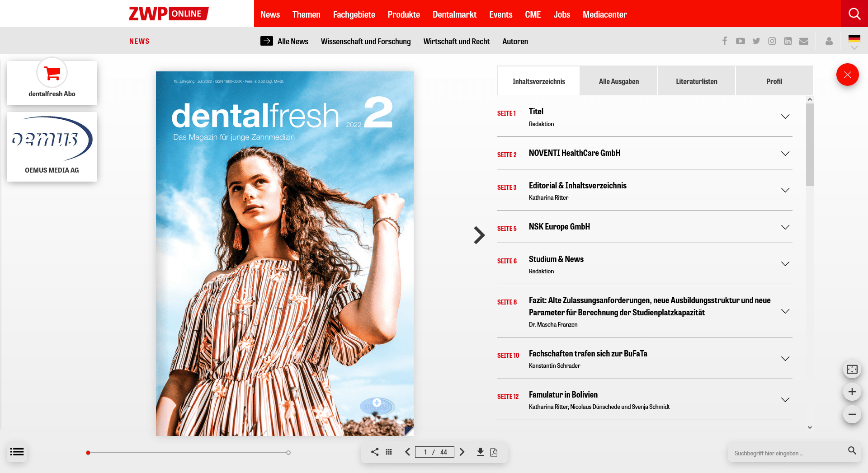
Task: Click the share icon in bottom toolbar
Action: pos(375,452)
